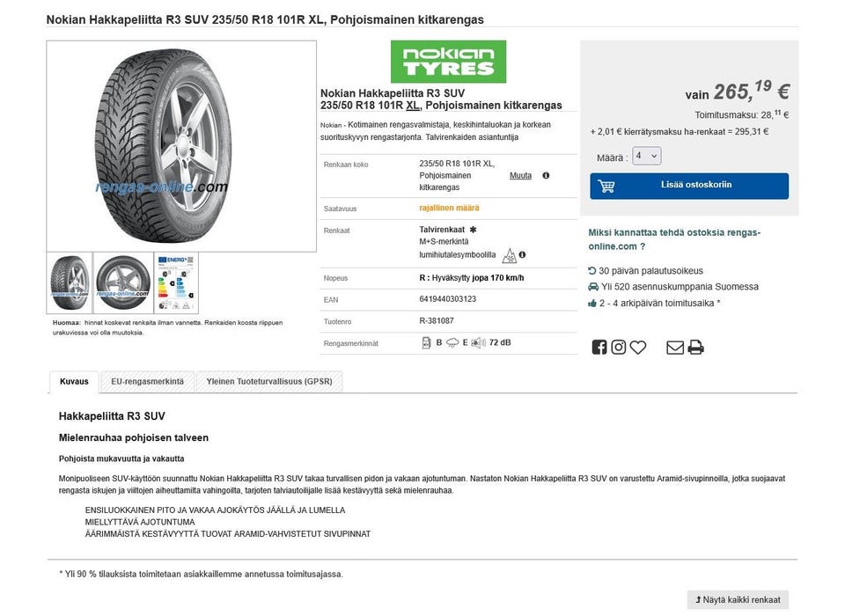Image resolution: width=845 pixels, height=616 pixels.
Task: Click the Näytä kaikki renkaat button
Action: (738, 600)
